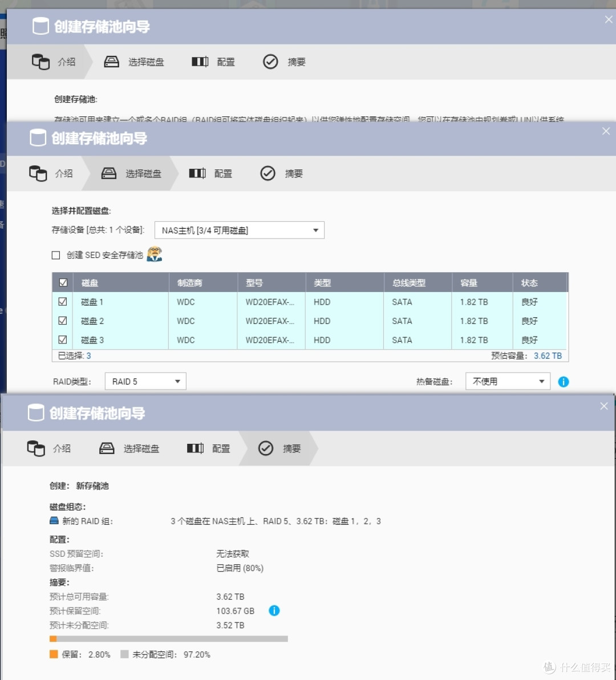Uncheck the 磁盘 1 checkbox
The width and height of the screenshot is (616, 680).
tap(63, 301)
